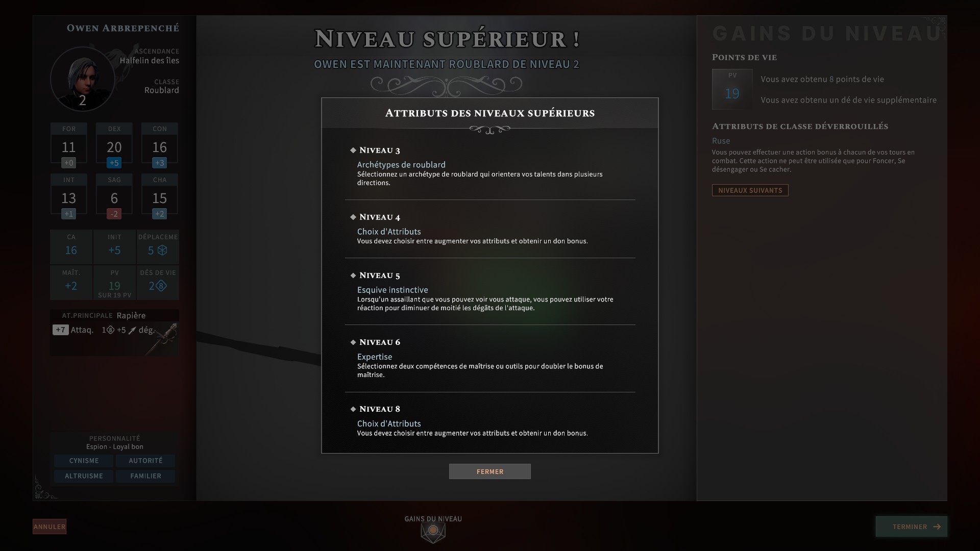
Task: Select the Autorité personality tag
Action: [x=145, y=461]
